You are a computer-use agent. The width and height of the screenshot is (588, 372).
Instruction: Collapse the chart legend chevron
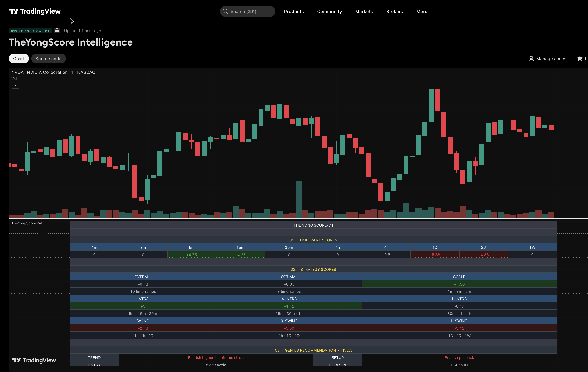(15, 86)
